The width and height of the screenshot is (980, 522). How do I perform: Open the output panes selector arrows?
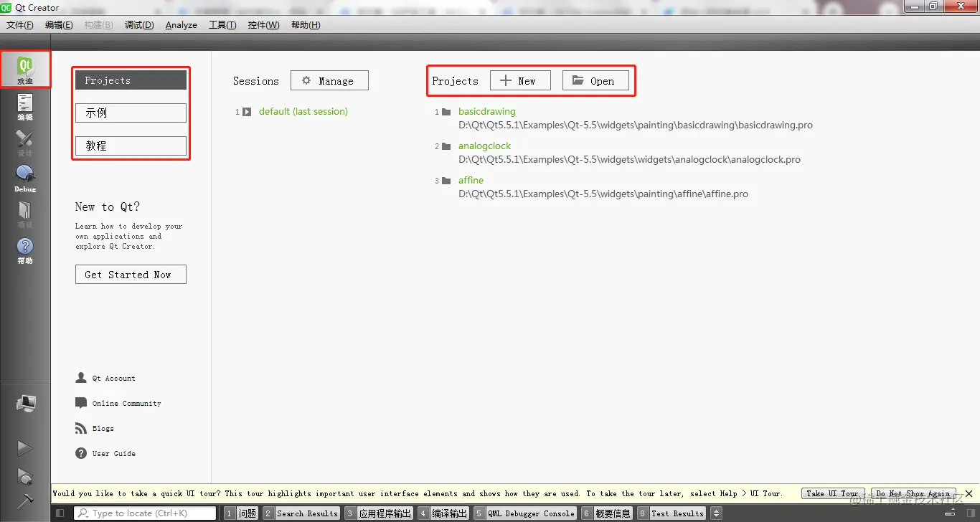click(716, 513)
